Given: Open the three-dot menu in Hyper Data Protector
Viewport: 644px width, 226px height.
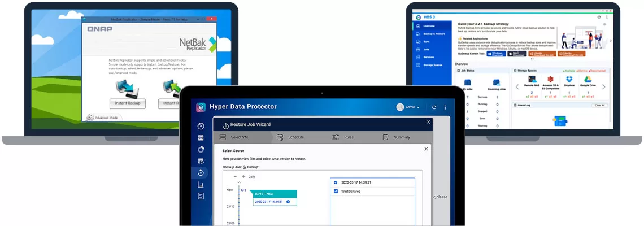Looking at the screenshot, I should point(445,107).
